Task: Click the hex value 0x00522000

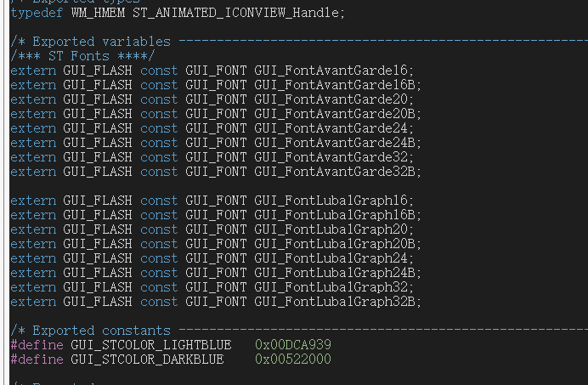Action: coord(293,360)
